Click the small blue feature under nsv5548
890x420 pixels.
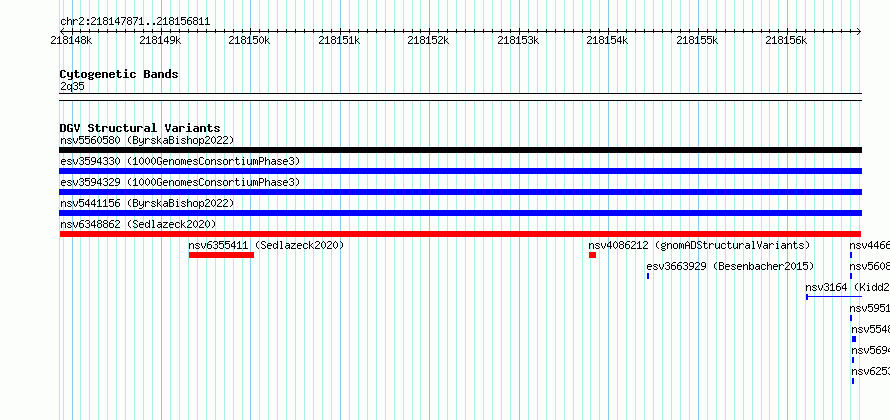[854, 339]
